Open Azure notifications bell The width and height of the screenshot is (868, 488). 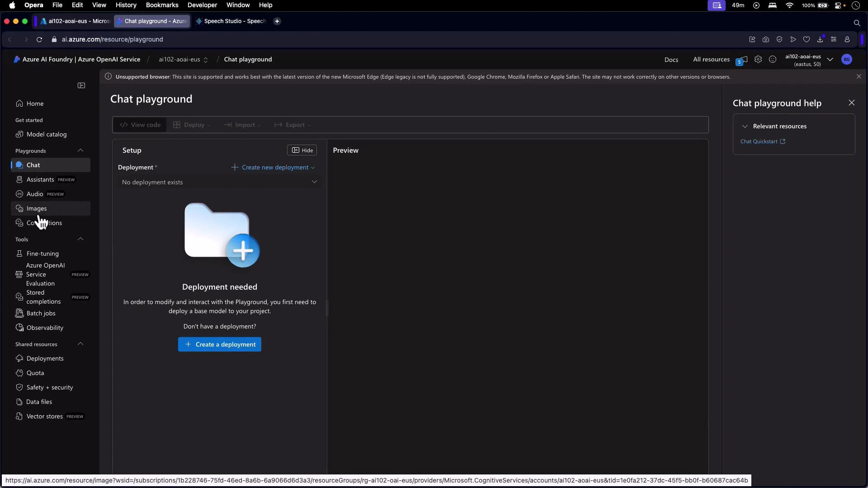coord(741,59)
